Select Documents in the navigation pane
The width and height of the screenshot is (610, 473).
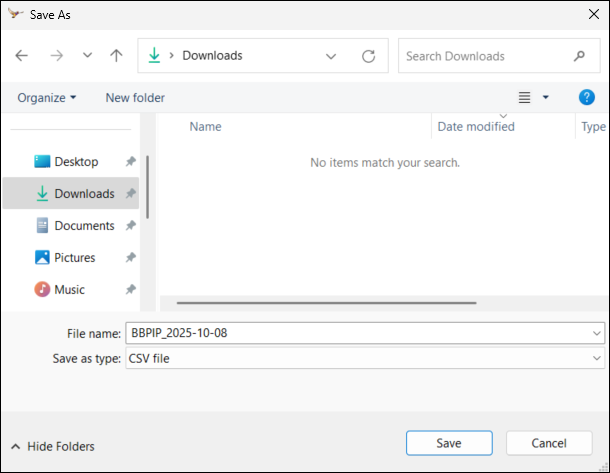coord(84,226)
